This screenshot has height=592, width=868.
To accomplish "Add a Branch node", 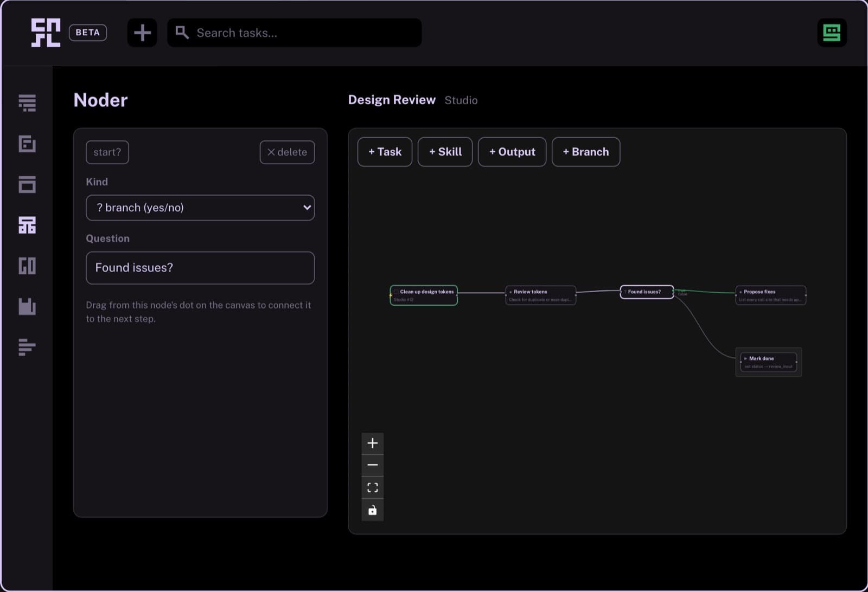I will point(586,152).
